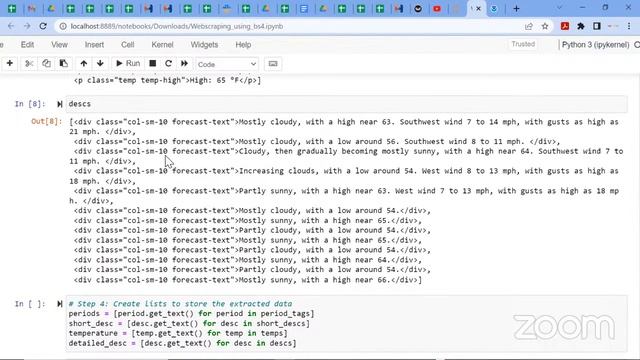
Task: Move selected cell down arrow
Action: point(100,64)
